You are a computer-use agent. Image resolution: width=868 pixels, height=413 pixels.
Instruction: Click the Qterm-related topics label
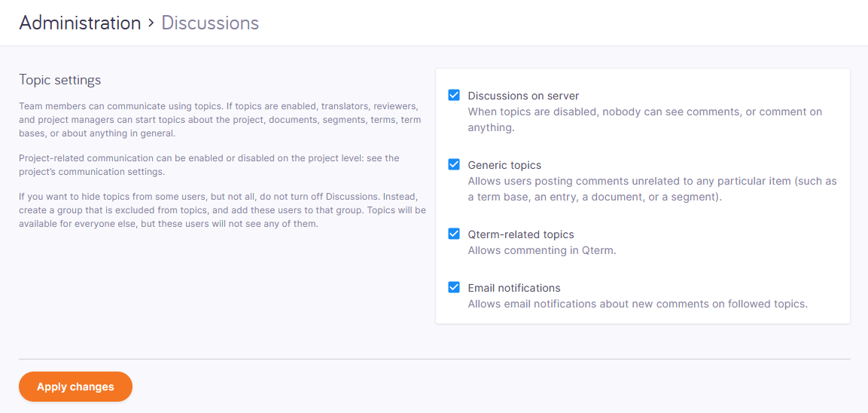520,234
